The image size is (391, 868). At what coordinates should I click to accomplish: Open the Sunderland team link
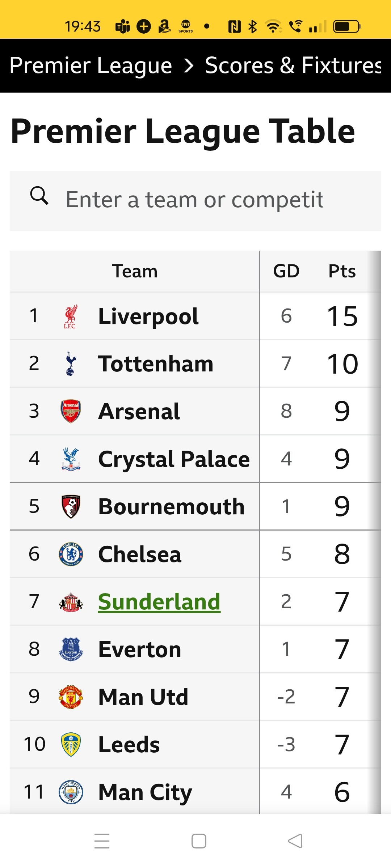pyautogui.click(x=159, y=602)
